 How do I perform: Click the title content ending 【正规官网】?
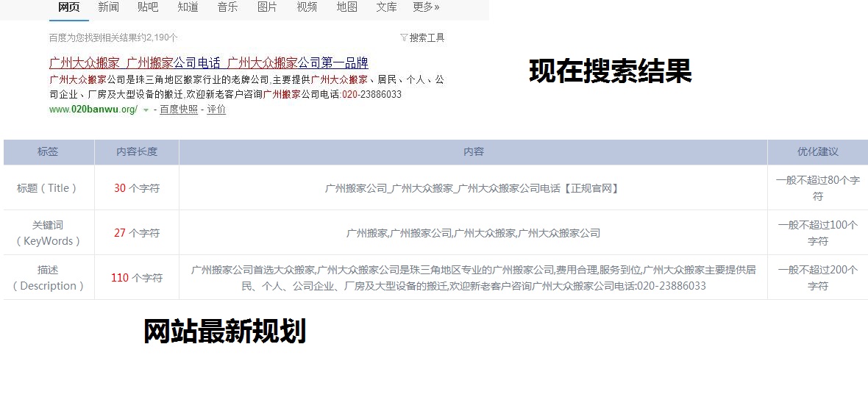pyautogui.click(x=472, y=189)
